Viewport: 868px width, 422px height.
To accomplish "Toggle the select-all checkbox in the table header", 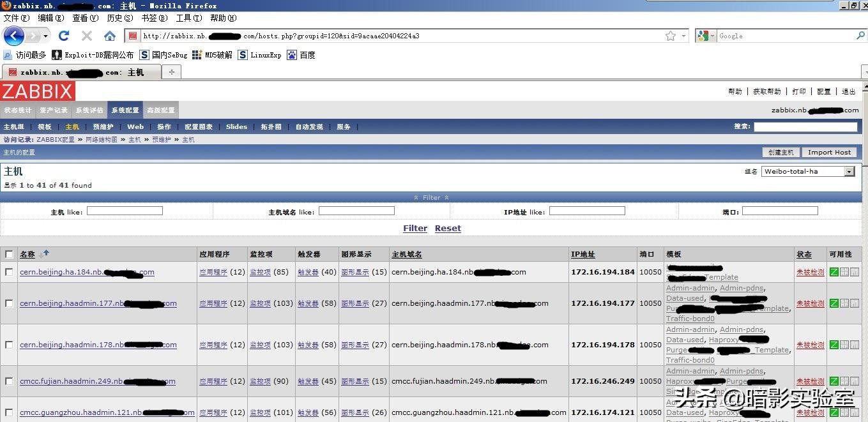I will point(9,253).
